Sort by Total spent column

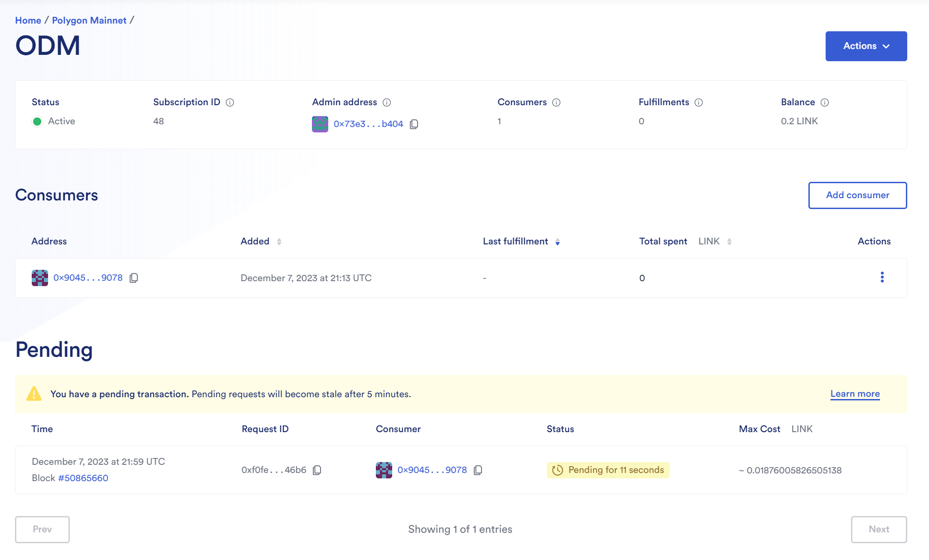730,242
